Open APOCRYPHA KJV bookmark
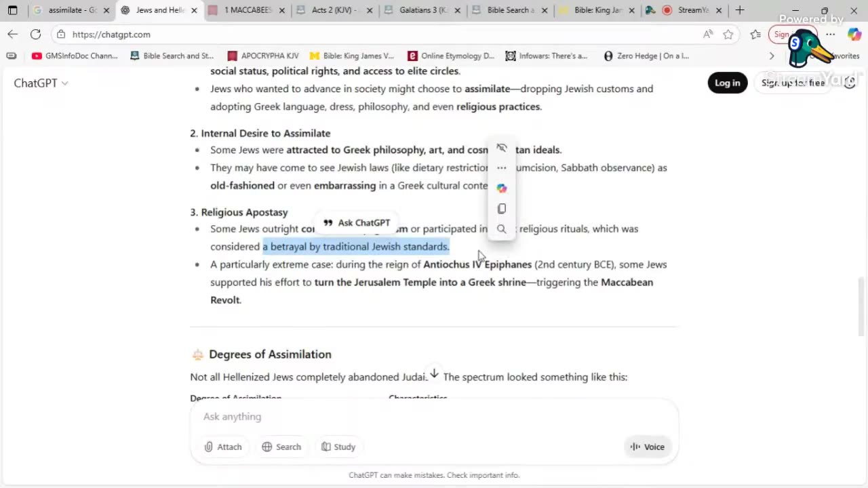Image resolution: width=868 pixels, height=488 pixels. (264, 56)
